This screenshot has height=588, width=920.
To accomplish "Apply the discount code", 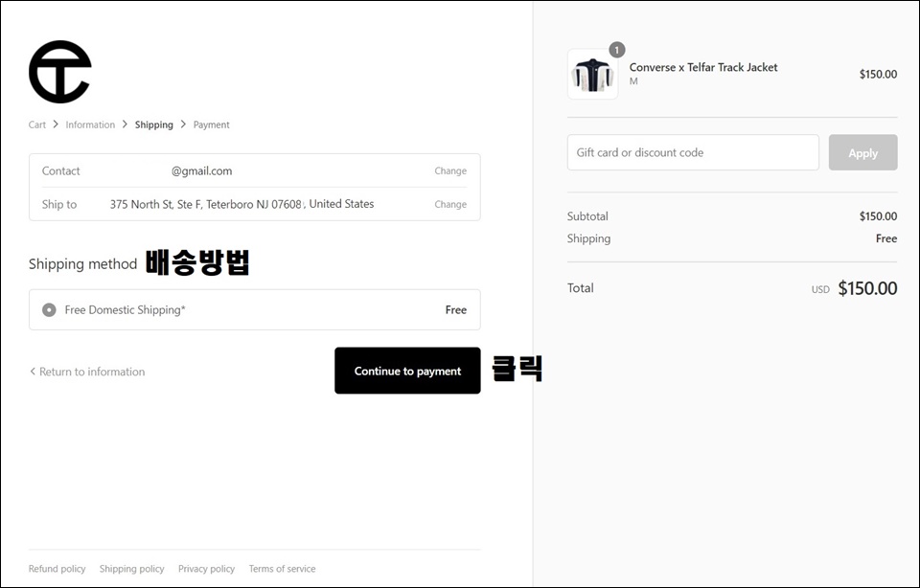I will pos(862,152).
